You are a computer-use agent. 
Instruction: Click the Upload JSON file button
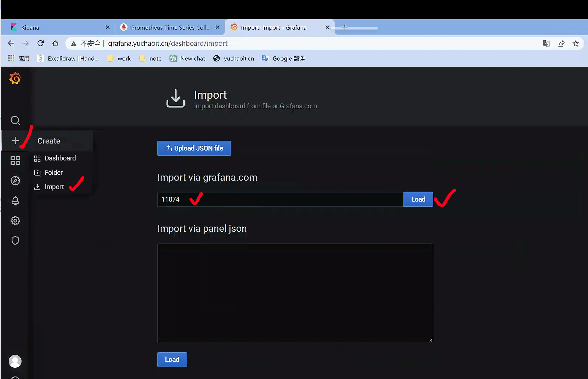(x=194, y=148)
